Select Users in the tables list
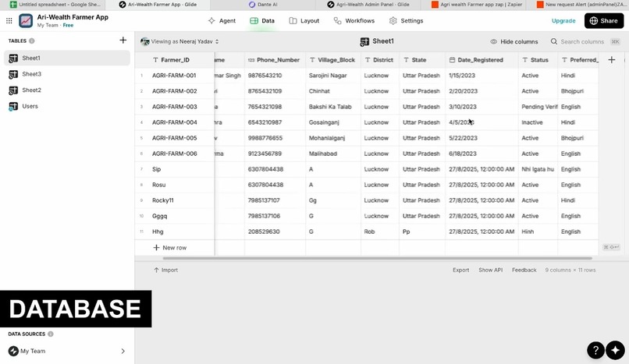Viewport: 629px width, 364px height. 67,106
